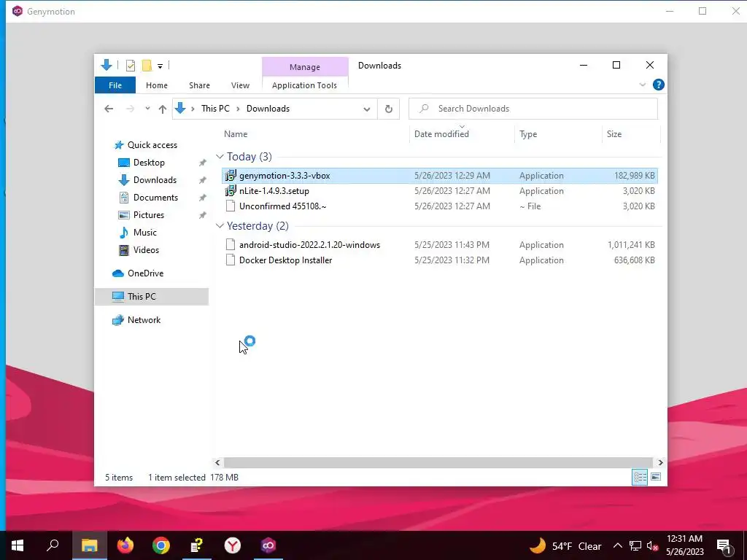Collapse the Yesterday (2) group

(220, 226)
